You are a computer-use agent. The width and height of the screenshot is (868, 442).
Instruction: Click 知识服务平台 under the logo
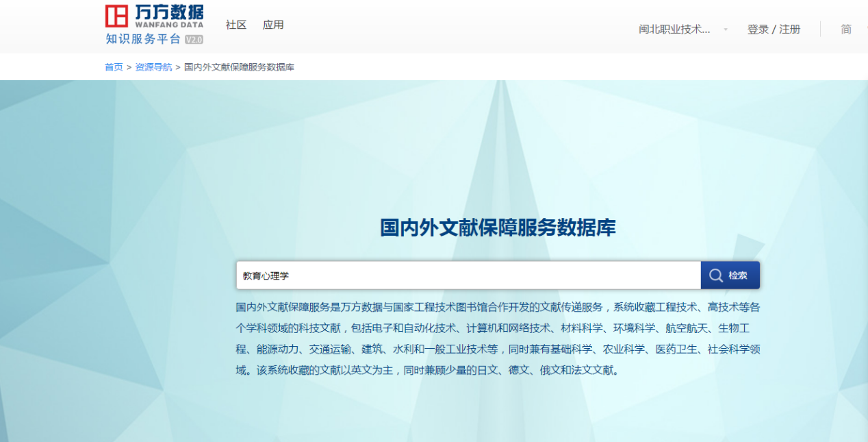point(144,40)
